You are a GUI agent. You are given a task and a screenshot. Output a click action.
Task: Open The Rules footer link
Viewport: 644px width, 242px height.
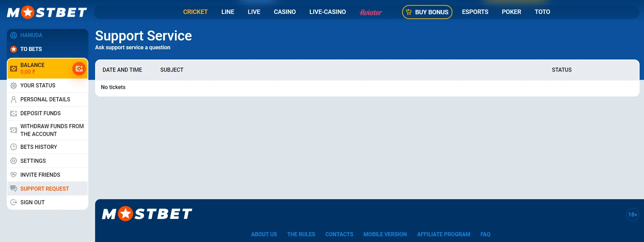coord(301,235)
